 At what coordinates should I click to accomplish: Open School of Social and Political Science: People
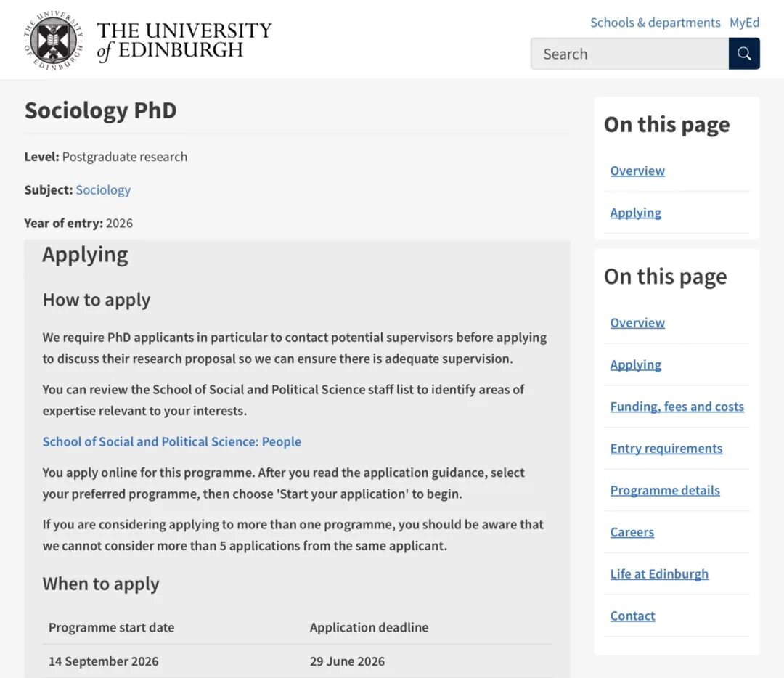tap(171, 441)
